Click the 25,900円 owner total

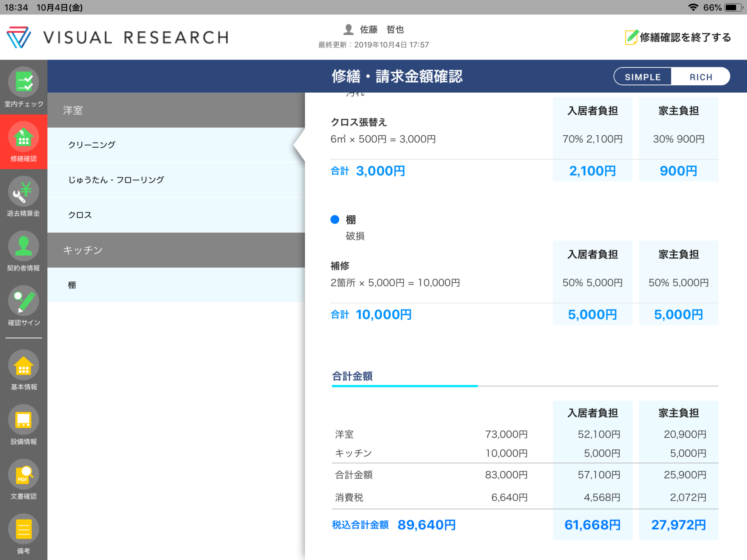click(x=685, y=475)
